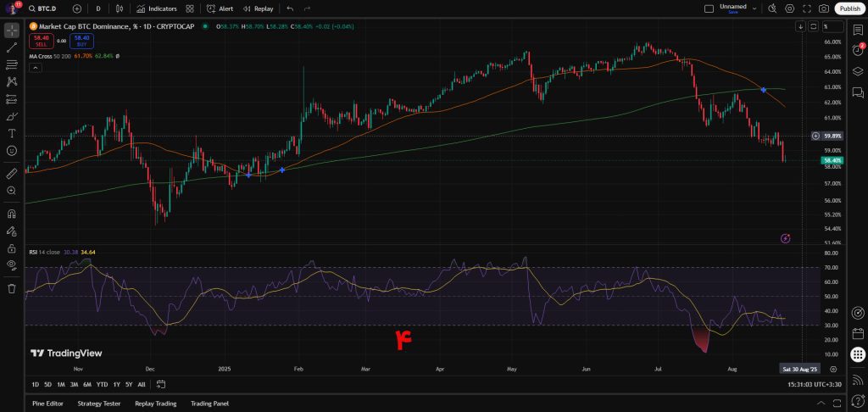Open the alerts panel in right sidebar
The image size is (868, 412).
(x=858, y=51)
